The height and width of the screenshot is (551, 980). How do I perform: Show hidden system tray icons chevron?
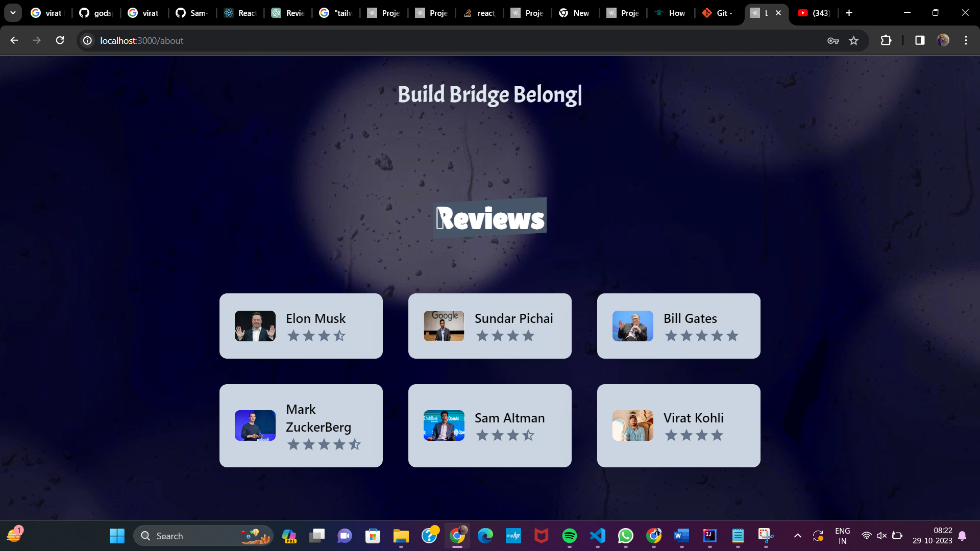797,536
